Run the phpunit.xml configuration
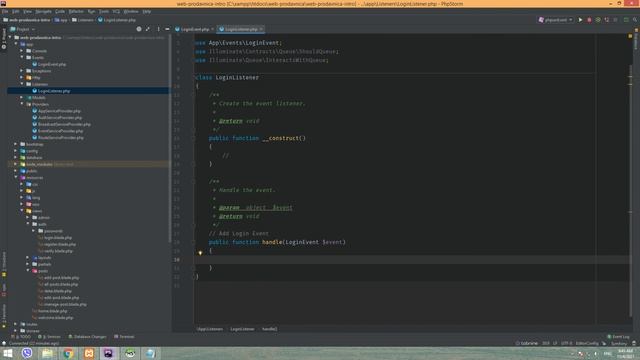Image resolution: width=640 pixels, height=360 pixels. [580, 20]
